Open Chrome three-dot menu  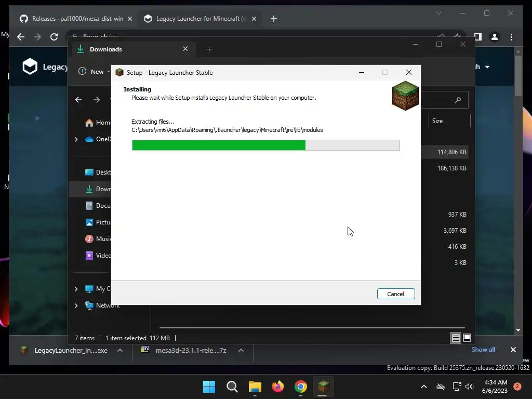511,37
